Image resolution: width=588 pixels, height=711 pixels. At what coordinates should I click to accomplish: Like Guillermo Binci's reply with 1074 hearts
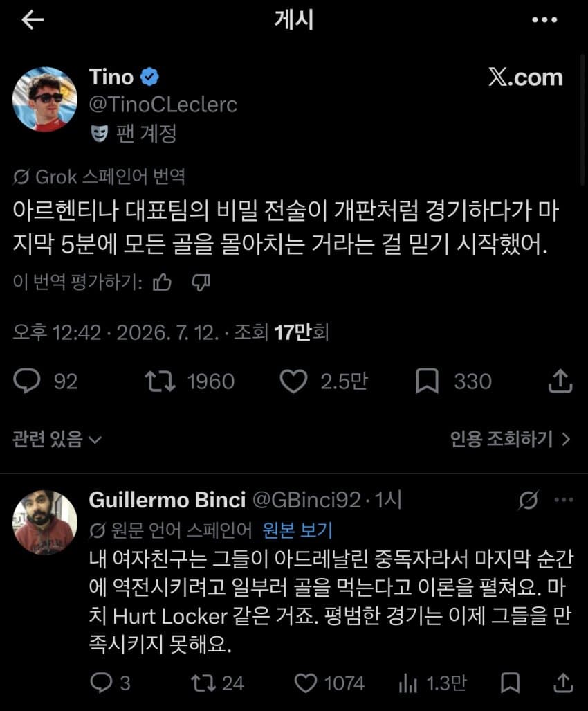(x=329, y=683)
